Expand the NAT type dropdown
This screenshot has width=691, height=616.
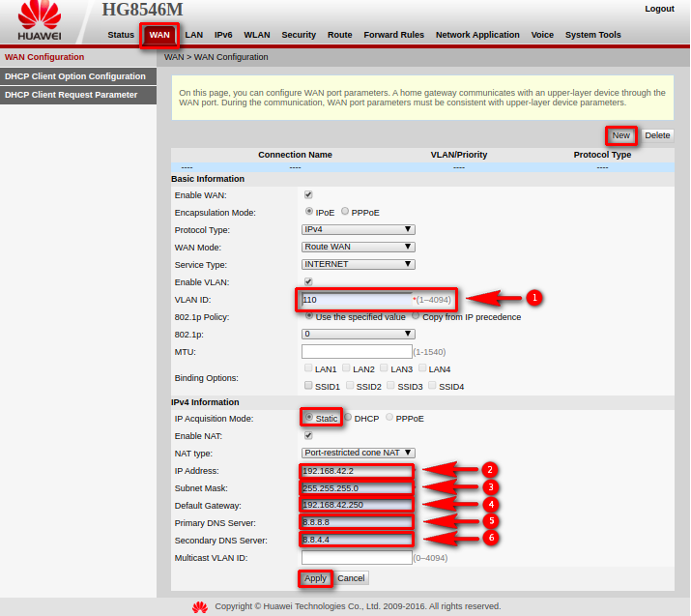359,452
